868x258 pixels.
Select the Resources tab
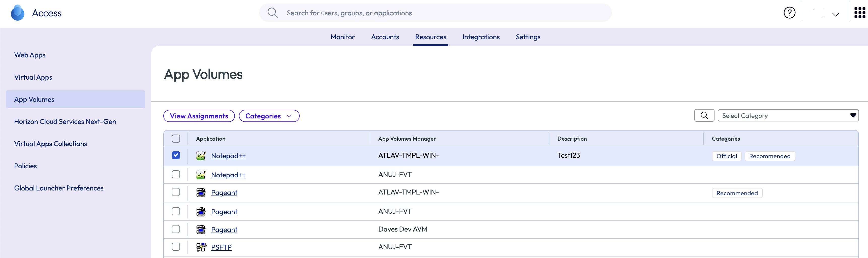(431, 37)
